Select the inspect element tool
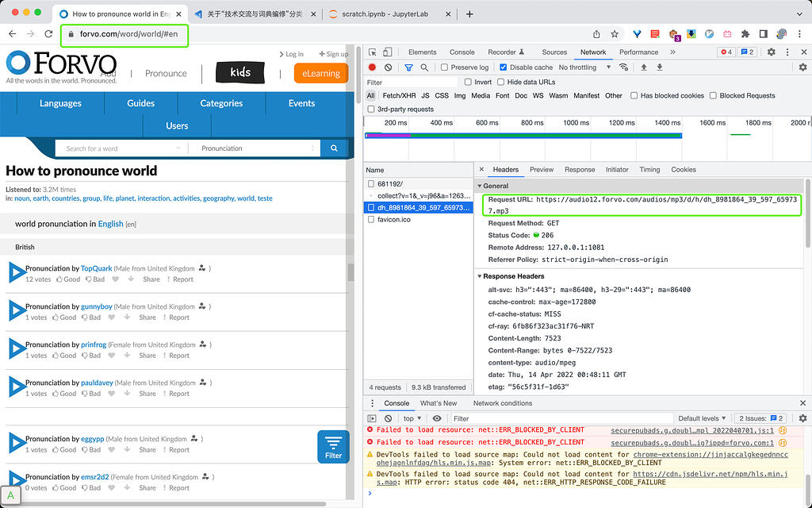 click(x=372, y=52)
